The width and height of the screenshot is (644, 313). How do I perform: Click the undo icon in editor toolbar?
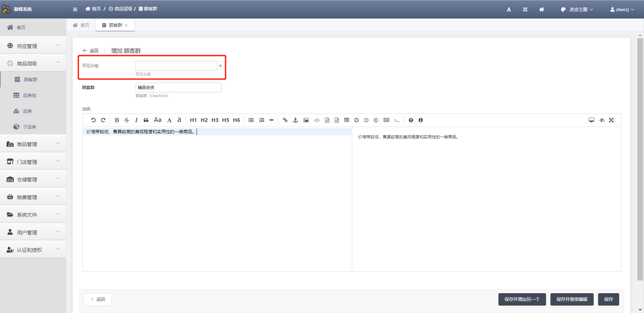(x=93, y=120)
